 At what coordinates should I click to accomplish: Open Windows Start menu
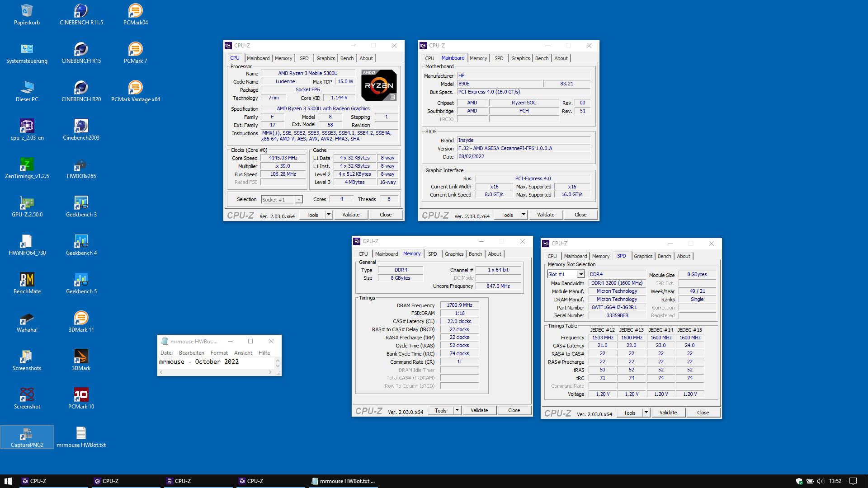8,481
